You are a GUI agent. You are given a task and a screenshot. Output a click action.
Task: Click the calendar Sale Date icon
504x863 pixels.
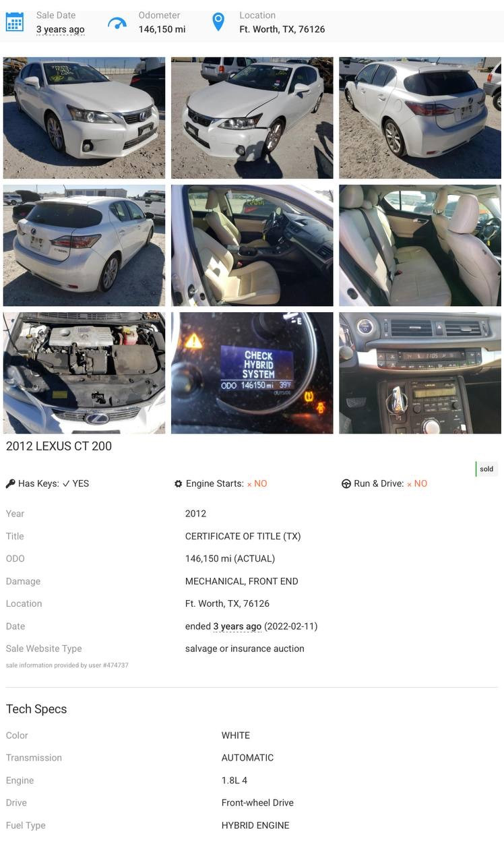pos(15,22)
